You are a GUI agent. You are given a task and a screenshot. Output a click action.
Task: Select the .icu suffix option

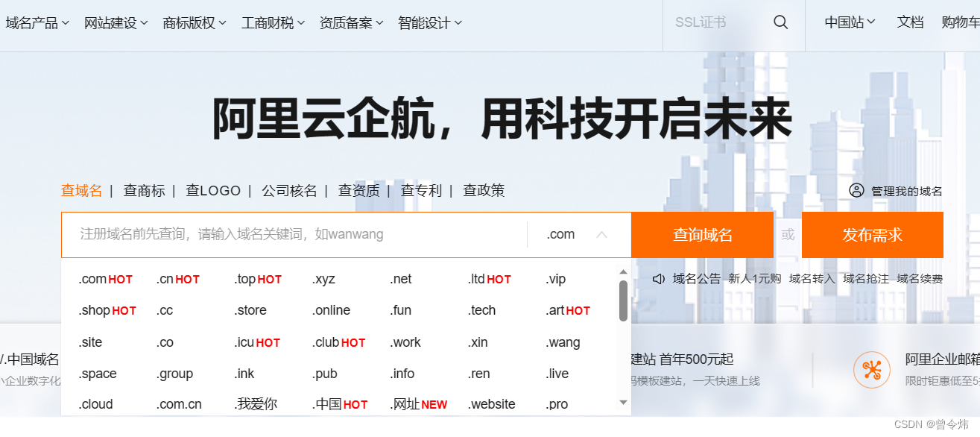click(256, 342)
